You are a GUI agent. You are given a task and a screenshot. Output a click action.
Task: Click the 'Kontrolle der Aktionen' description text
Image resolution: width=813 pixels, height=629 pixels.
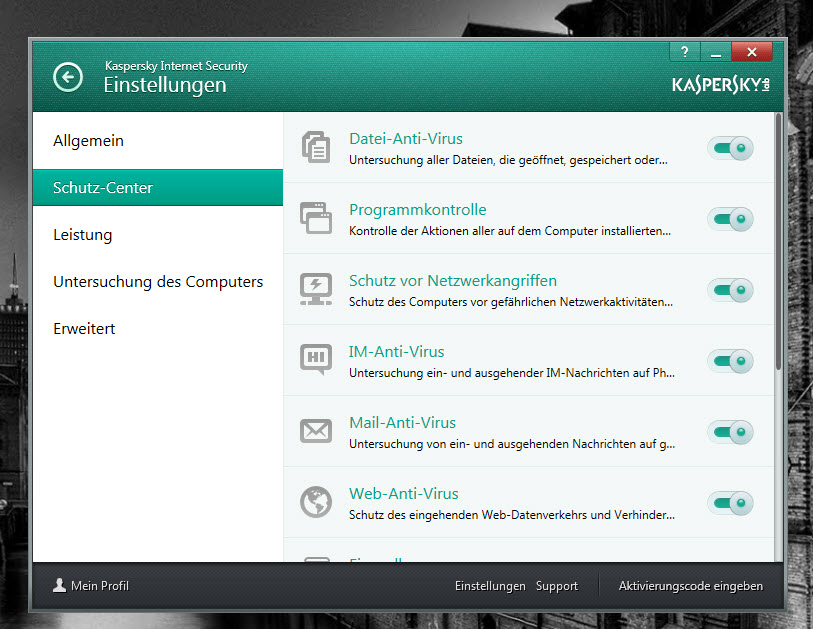tap(510, 231)
